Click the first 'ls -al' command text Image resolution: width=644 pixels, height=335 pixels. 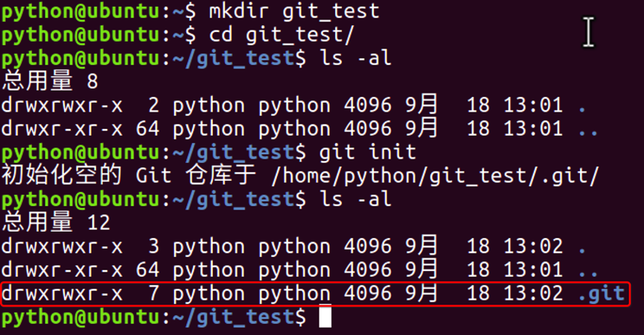click(356, 58)
